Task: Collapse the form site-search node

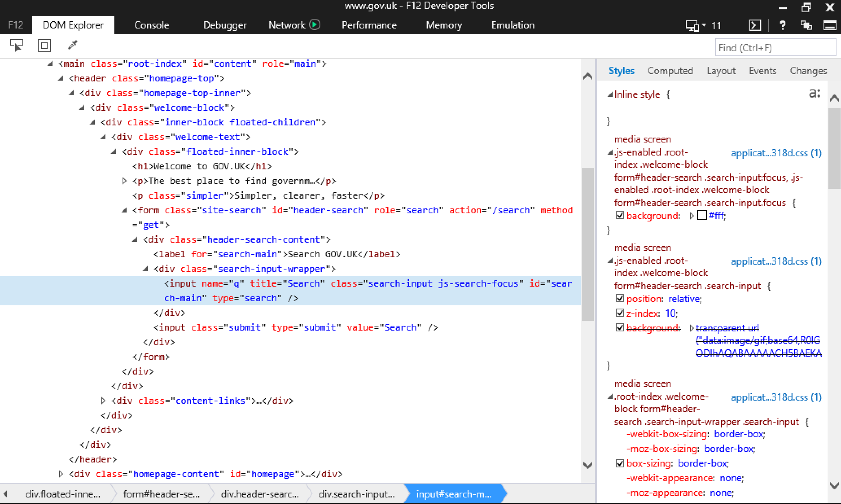Action: tap(124, 210)
